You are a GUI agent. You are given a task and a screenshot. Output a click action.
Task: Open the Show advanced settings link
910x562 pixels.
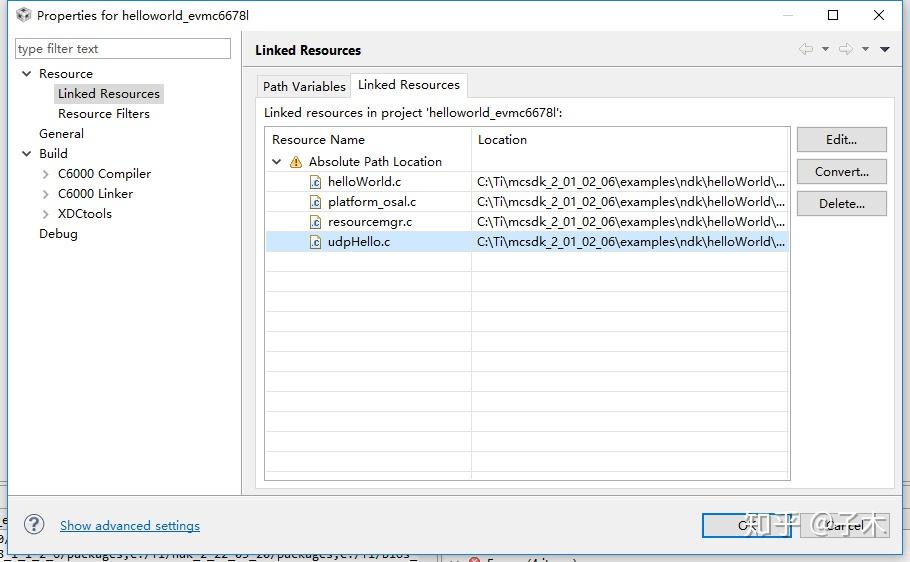point(130,525)
